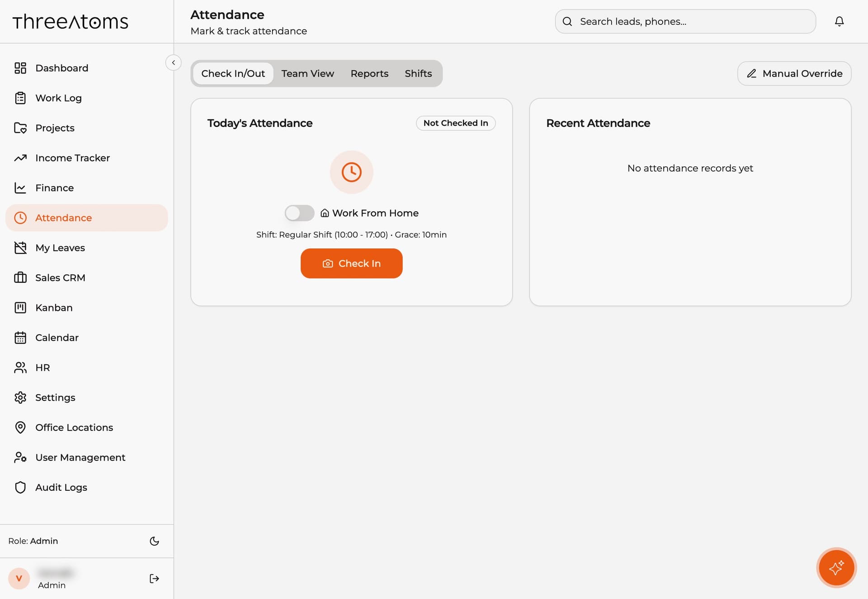The image size is (868, 599).
Task: Click the V user avatar
Action: 19,578
